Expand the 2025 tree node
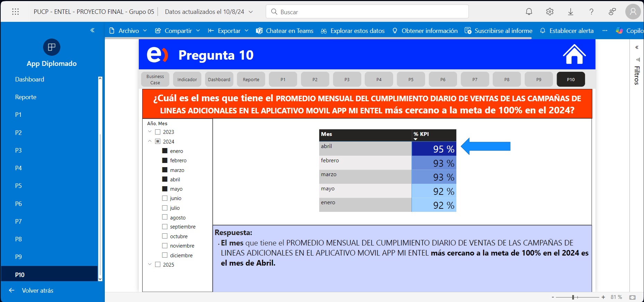644x302 pixels. [x=150, y=265]
